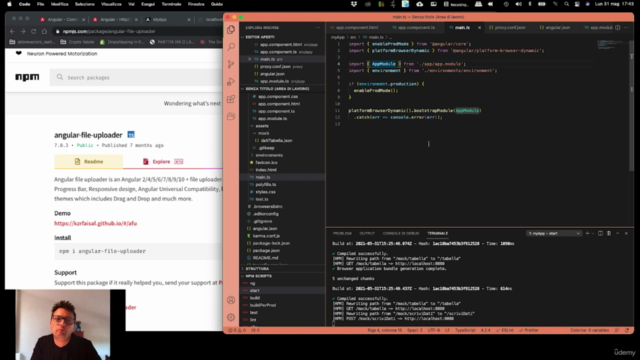Image resolution: width=640 pixels, height=360 pixels.
Task: Open the Run and Debug view icon
Action: (231, 82)
